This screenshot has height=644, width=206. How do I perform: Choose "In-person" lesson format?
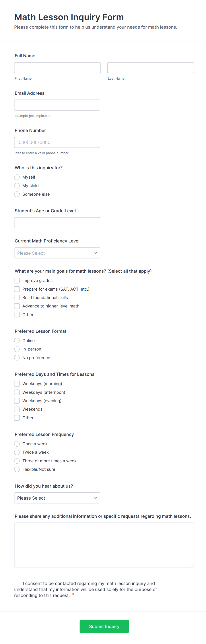pyautogui.click(x=17, y=349)
